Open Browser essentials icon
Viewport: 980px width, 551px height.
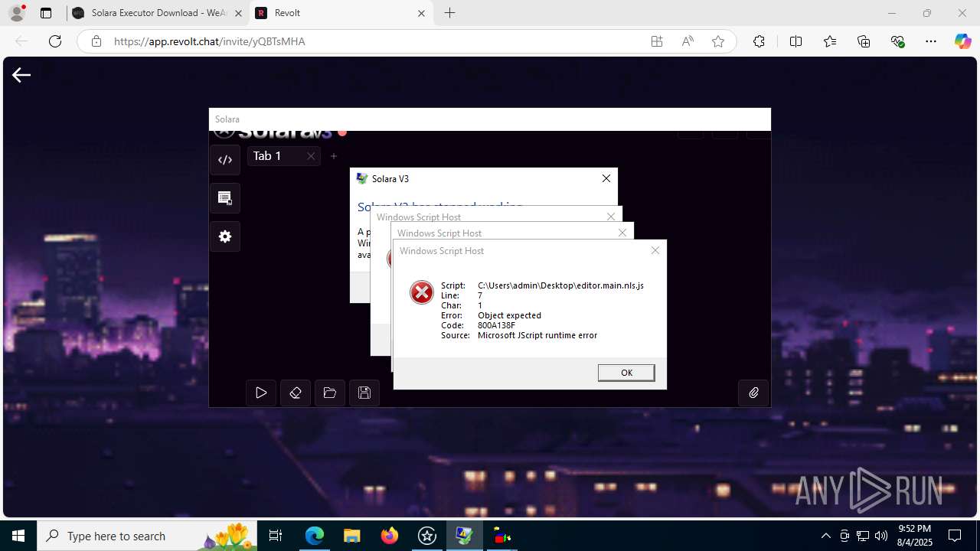point(898,41)
